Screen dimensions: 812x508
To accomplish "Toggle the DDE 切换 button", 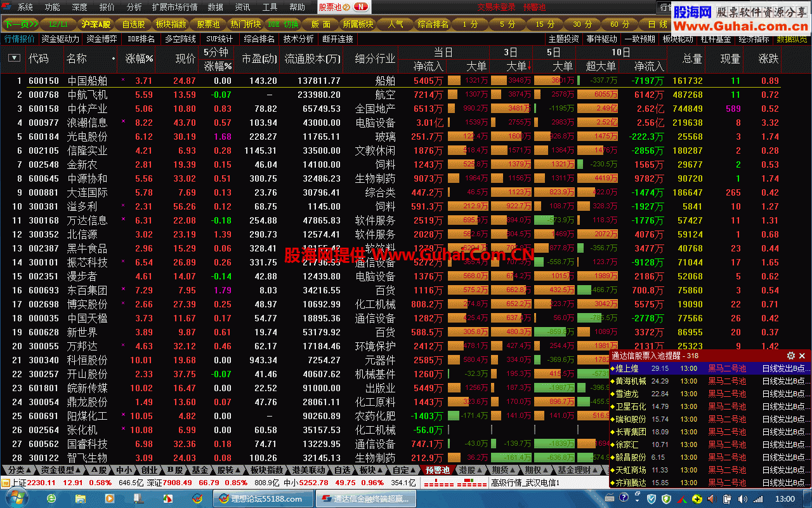I will (283, 24).
